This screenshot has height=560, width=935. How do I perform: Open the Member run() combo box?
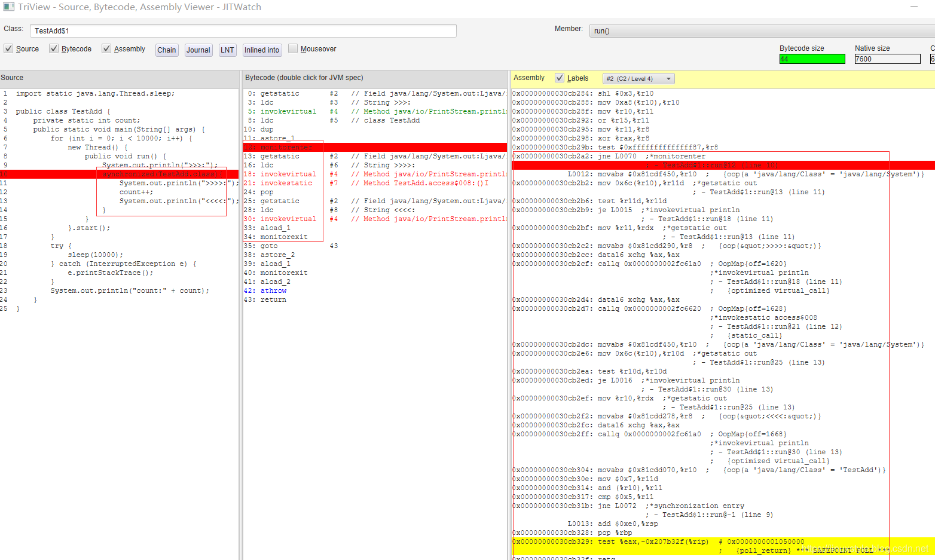coord(762,30)
